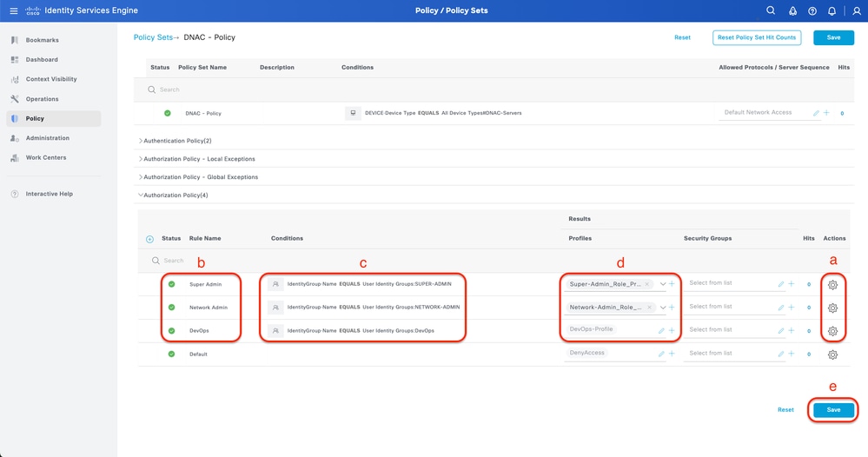
Task: Open gear actions for Default rule
Action: coord(832,355)
